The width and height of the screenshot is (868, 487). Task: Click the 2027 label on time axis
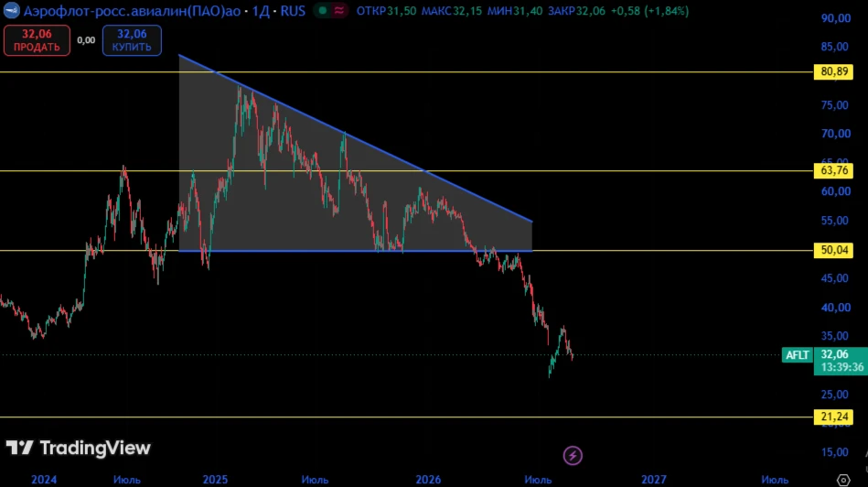(x=654, y=480)
